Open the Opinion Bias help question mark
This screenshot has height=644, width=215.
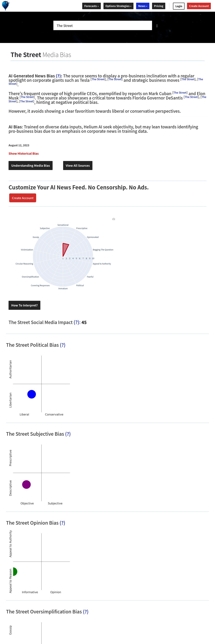pyautogui.click(x=62, y=523)
